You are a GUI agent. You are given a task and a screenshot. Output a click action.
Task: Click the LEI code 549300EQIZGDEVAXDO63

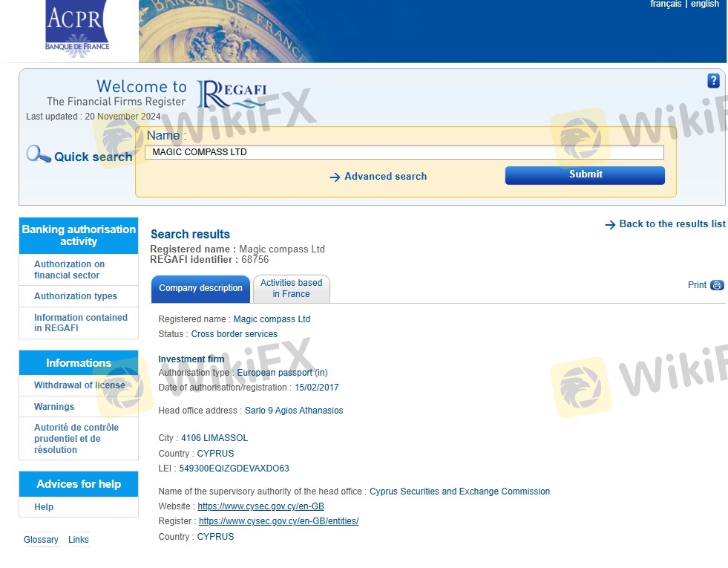tap(234, 469)
